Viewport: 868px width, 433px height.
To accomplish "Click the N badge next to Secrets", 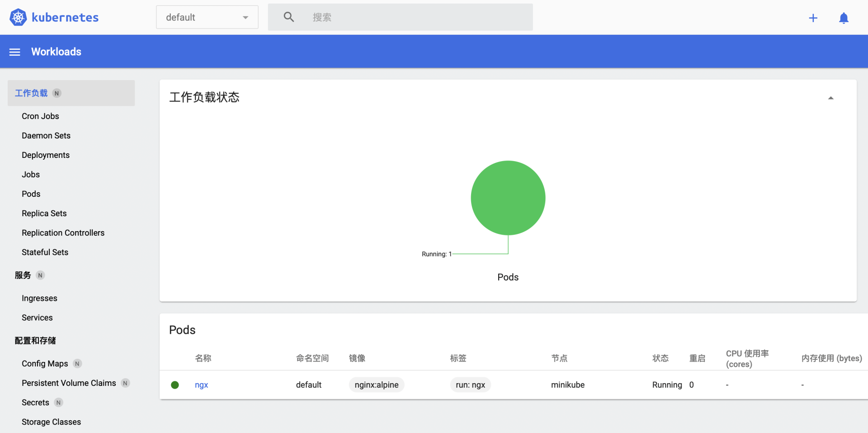I will (58, 402).
